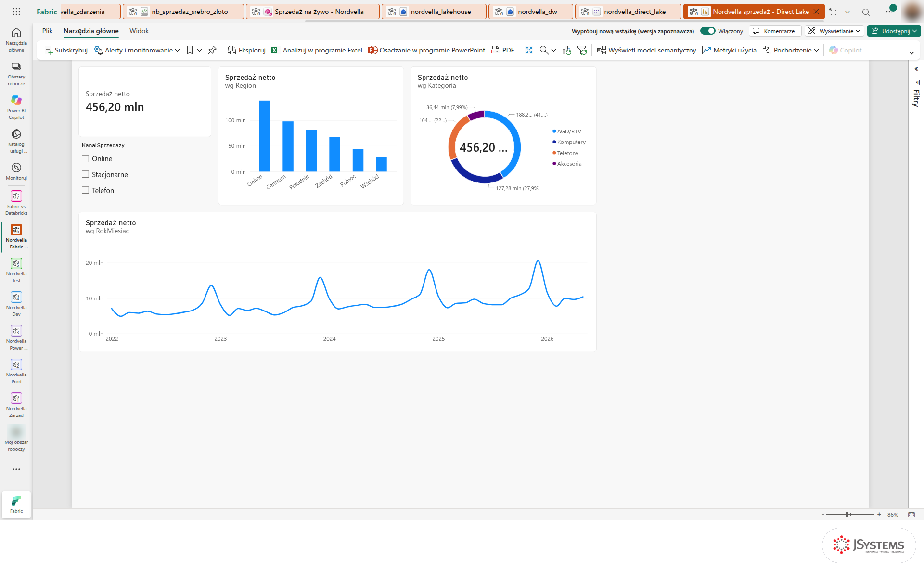
Task: Open the bookmark dropdown arrow
Action: [200, 50]
